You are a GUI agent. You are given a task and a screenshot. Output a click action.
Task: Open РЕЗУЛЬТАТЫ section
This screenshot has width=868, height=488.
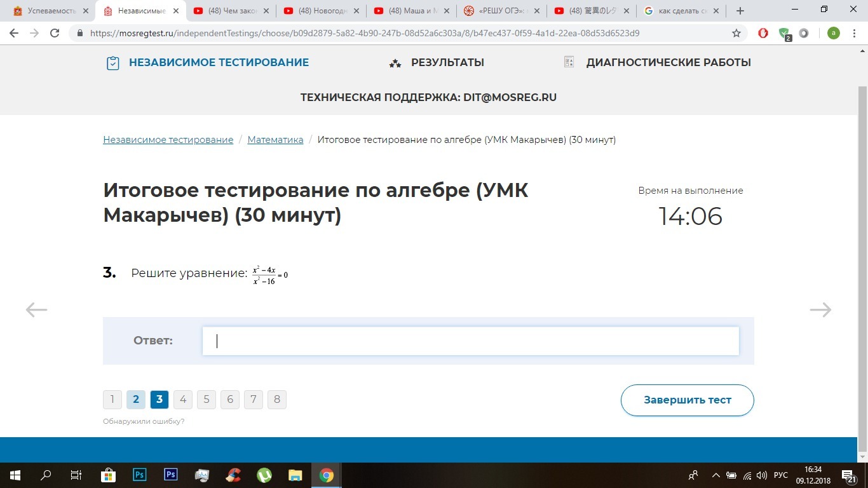point(437,62)
